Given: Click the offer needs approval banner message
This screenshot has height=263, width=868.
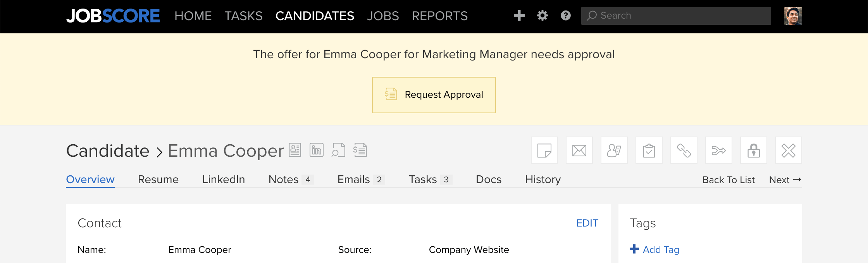Looking at the screenshot, I should point(434,54).
